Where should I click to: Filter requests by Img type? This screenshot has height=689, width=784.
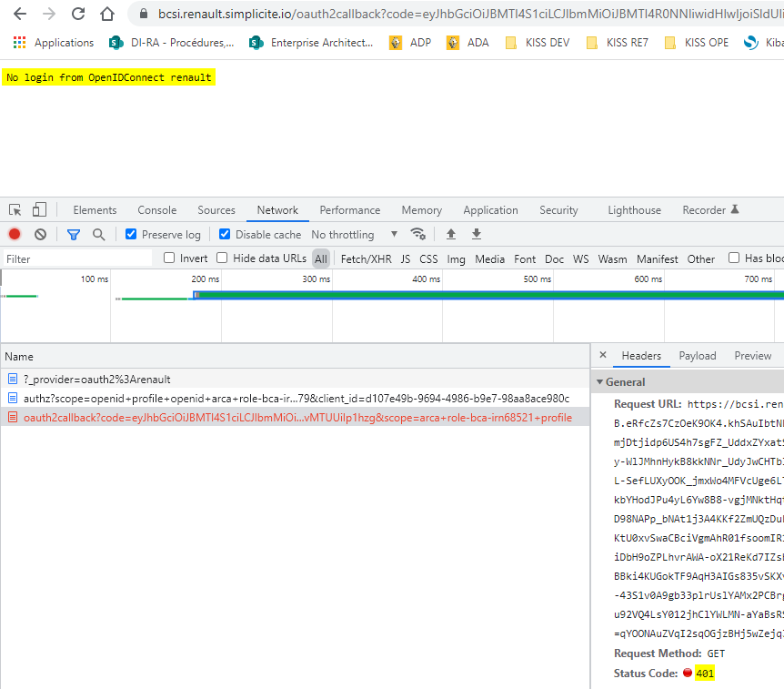(x=456, y=258)
